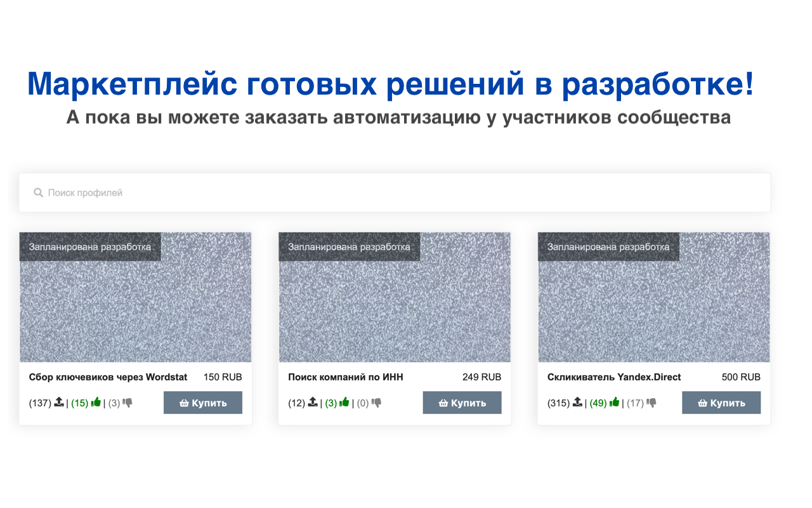The height and width of the screenshot is (508, 812).
Task: Click the blue 'Маркетплейс готовых решений' heading
Action: click(x=391, y=84)
